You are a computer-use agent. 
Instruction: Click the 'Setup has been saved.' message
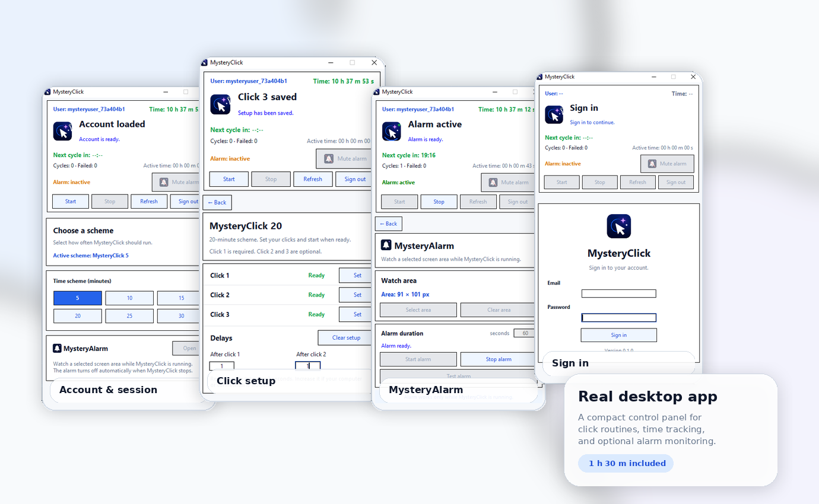click(x=266, y=113)
